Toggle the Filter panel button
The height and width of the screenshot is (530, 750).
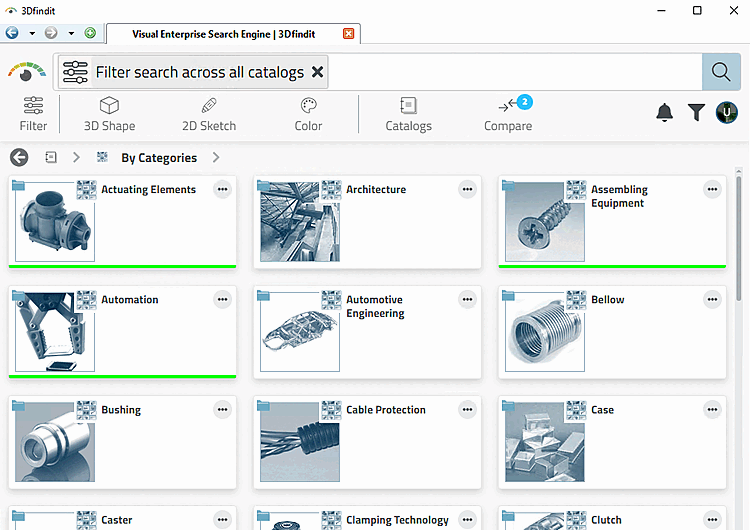[x=33, y=114]
